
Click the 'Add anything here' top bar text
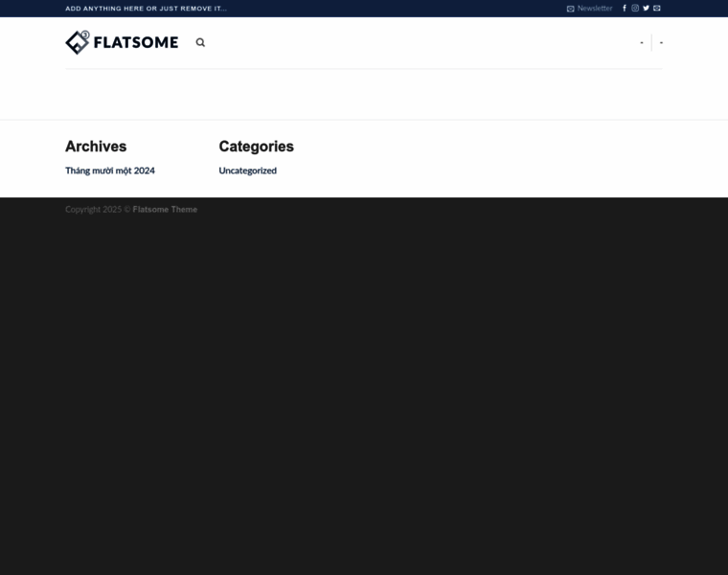146,9
